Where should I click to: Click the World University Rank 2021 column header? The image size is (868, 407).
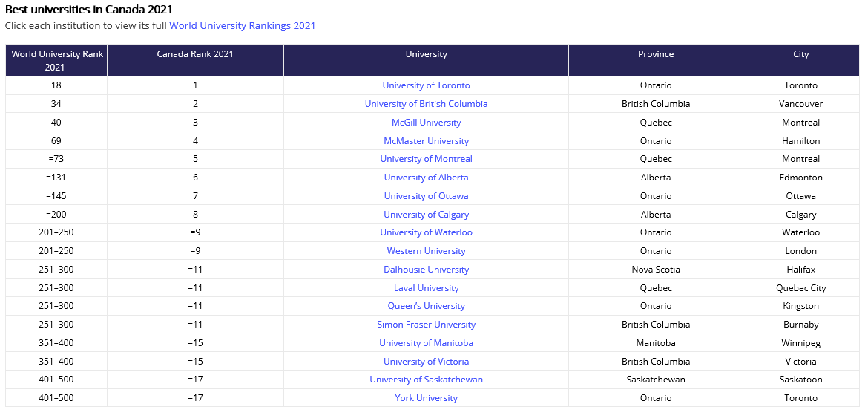pos(56,60)
